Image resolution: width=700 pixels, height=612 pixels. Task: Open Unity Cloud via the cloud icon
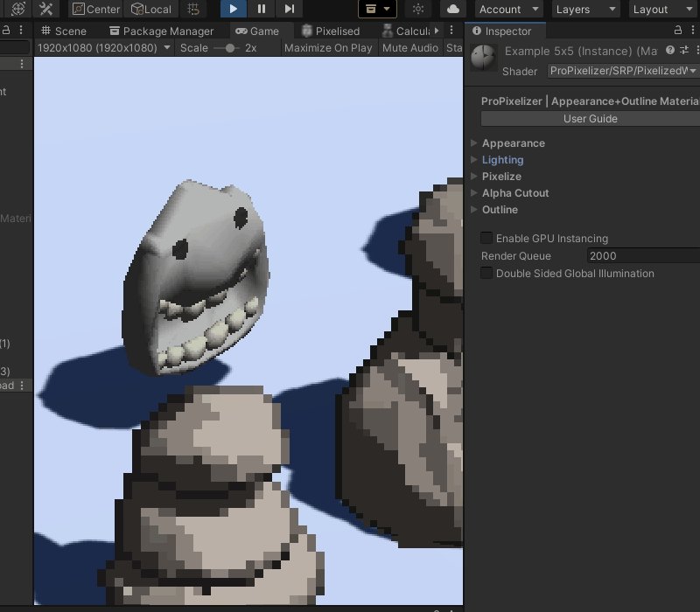pyautogui.click(x=451, y=10)
